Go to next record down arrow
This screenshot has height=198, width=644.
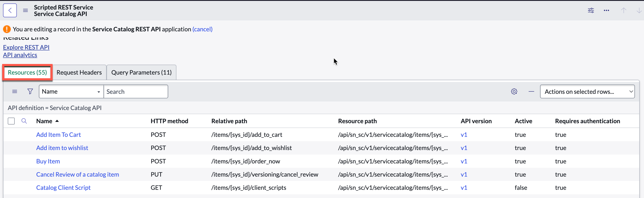[x=639, y=10]
